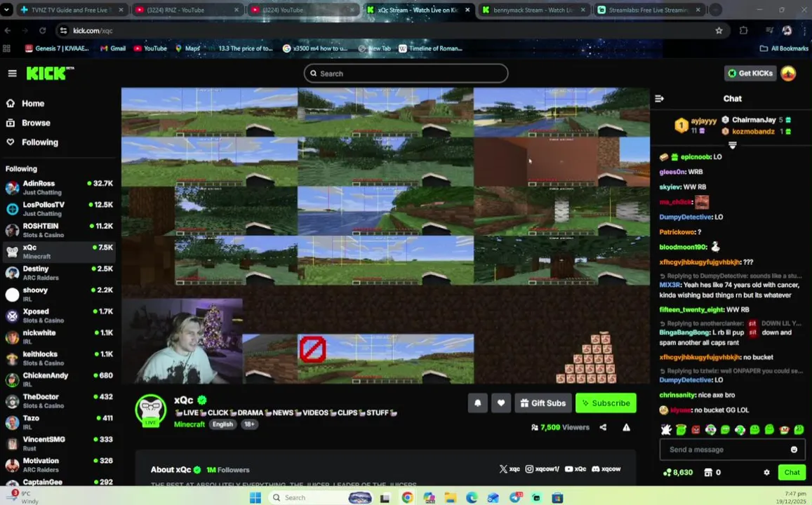This screenshot has width=812, height=505.
Task: Open ROSHTEIN channel in sidebar
Action: click(59, 230)
